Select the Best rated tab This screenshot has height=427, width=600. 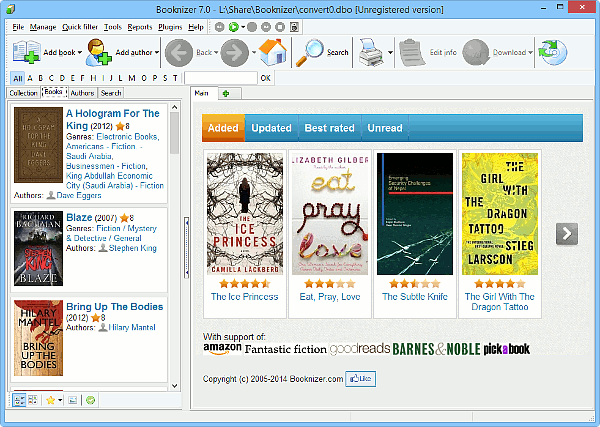pos(329,128)
